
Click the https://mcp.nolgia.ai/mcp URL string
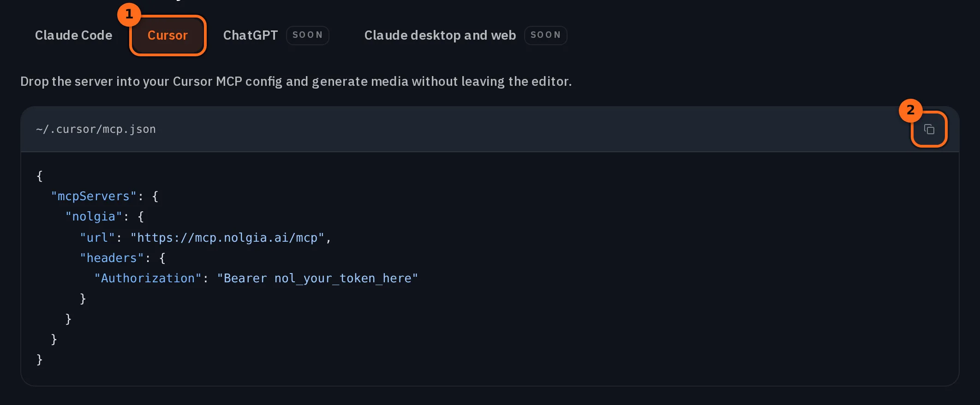click(x=227, y=238)
